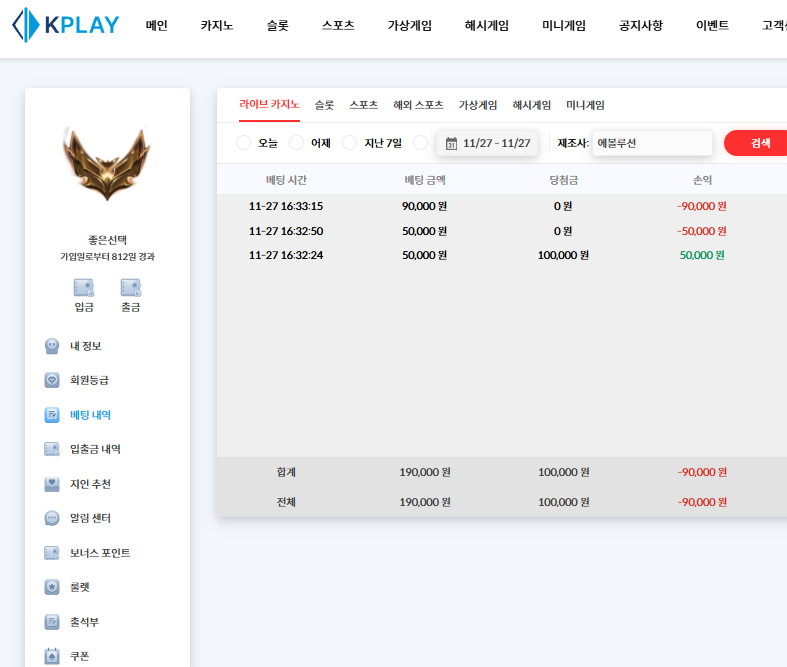Open 지인 추천 referral icon

[x=52, y=484]
